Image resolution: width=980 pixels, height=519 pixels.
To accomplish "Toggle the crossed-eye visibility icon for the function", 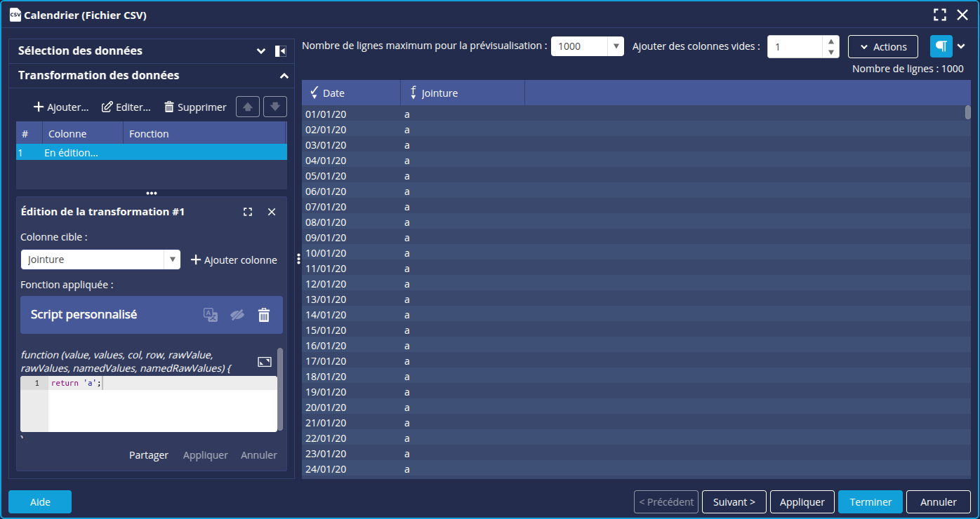I will coord(237,315).
